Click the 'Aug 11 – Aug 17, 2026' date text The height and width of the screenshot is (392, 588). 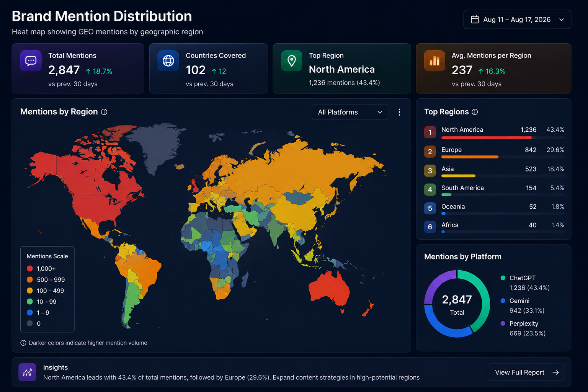(517, 20)
